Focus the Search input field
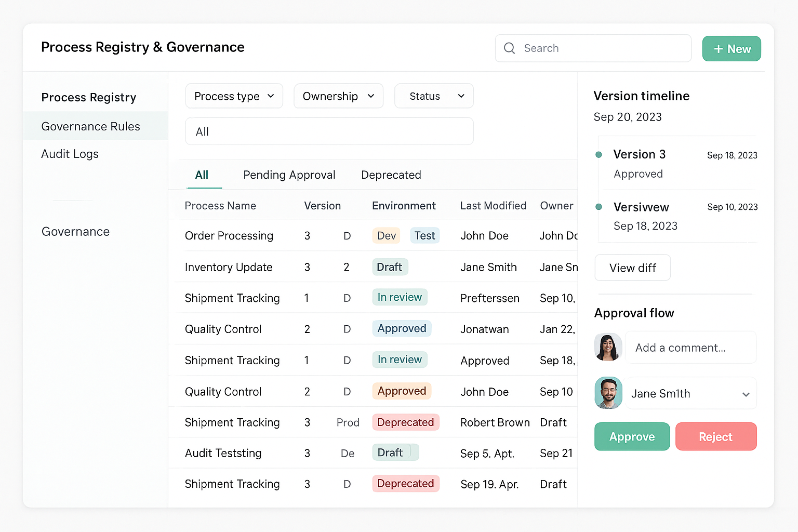This screenshot has height=532, width=798. [603, 48]
